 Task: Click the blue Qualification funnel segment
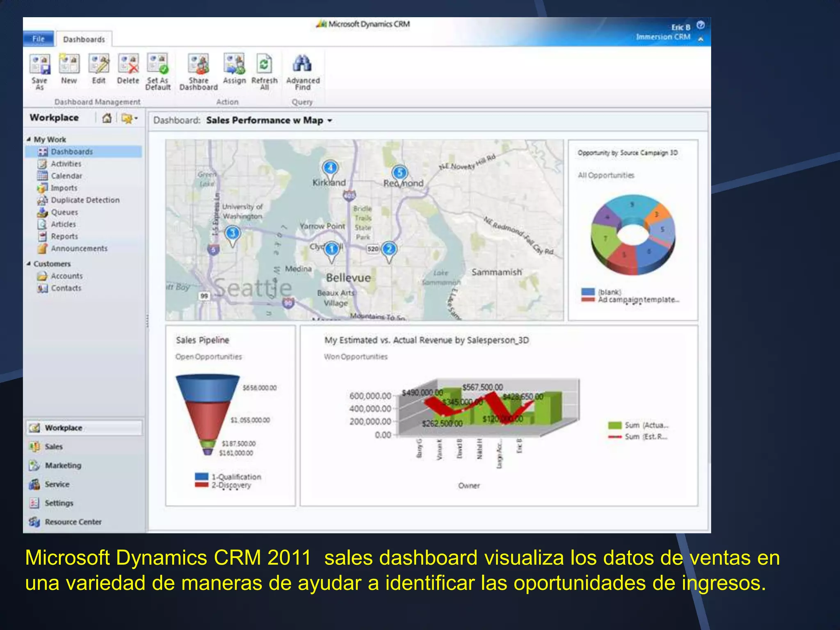208,388
